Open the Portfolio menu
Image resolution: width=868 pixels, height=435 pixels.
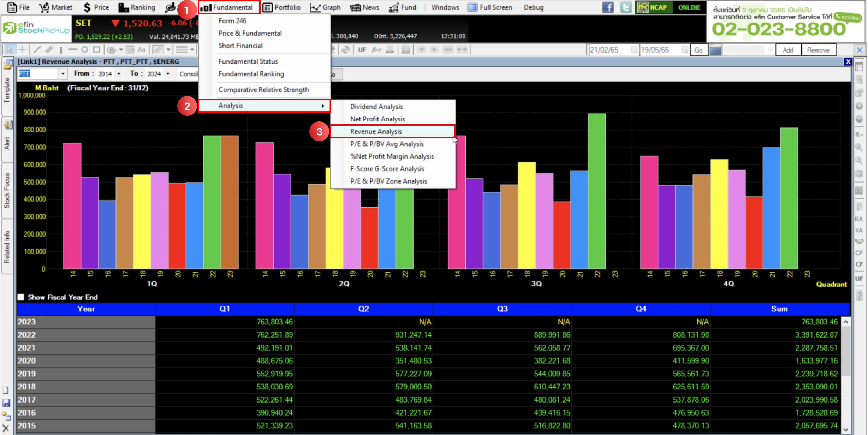[282, 7]
